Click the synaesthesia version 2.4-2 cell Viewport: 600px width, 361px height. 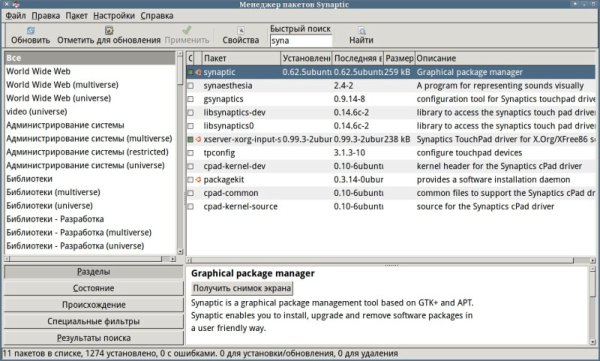(343, 86)
